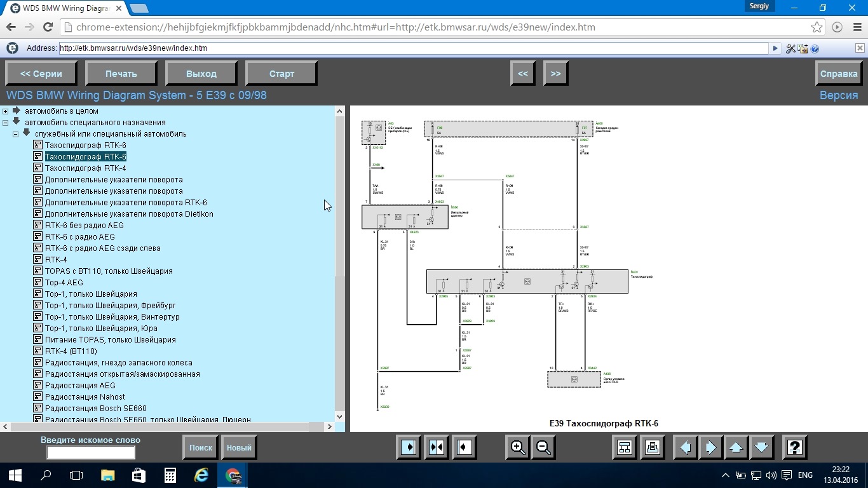Click the tree panel vertical scrollbar up arrow
This screenshot has width=868, height=488.
coord(339,111)
